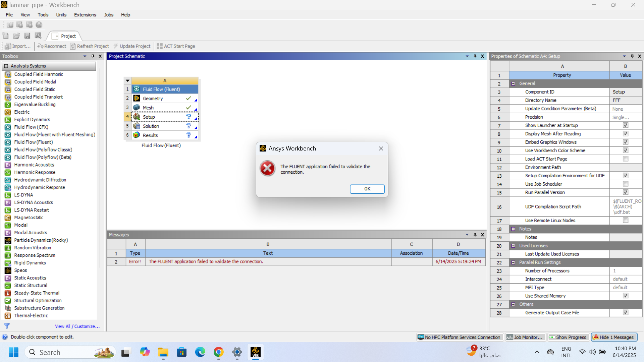
Task: Click the Number of Processors value field
Action: pos(626,271)
